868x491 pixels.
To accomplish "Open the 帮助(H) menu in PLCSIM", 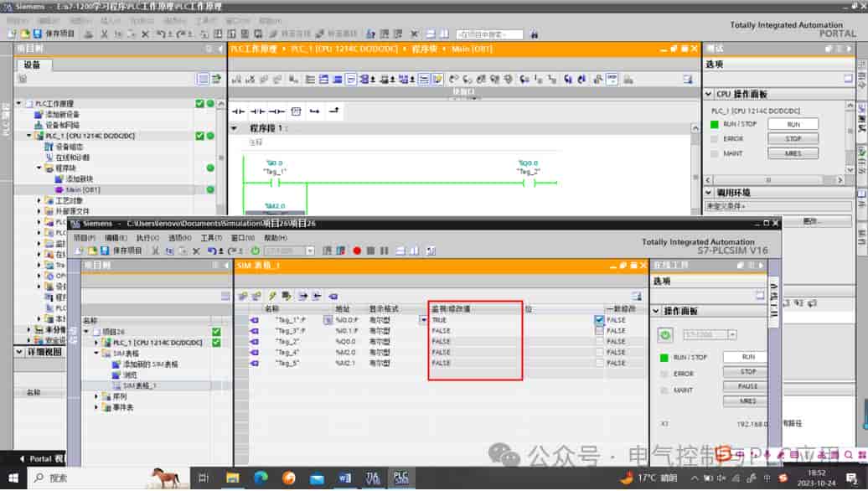I will click(276, 237).
